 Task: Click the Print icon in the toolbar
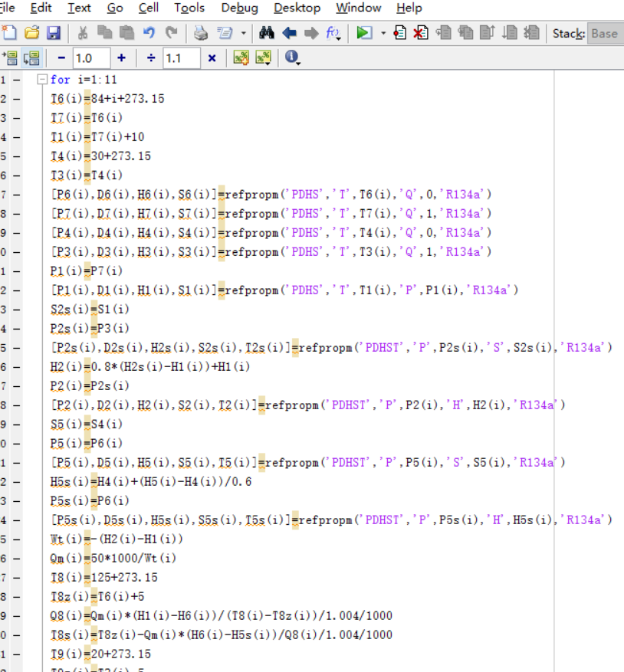point(200,33)
